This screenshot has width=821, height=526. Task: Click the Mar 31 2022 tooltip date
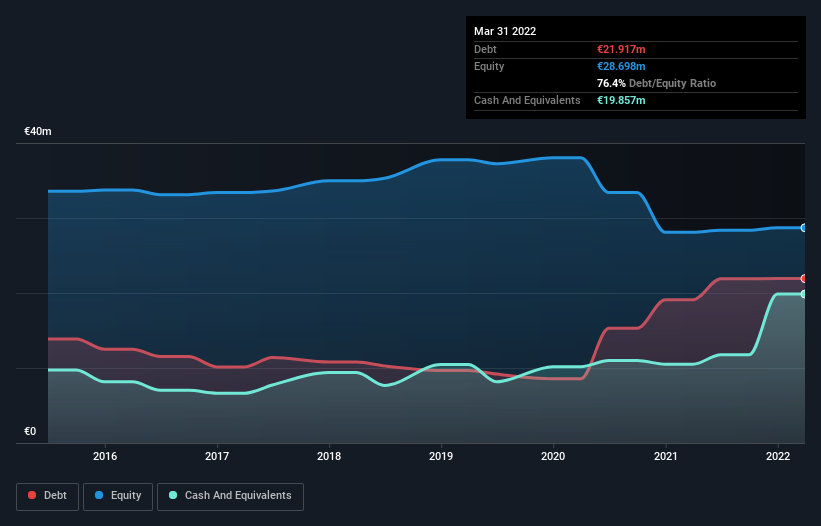pyautogui.click(x=505, y=31)
